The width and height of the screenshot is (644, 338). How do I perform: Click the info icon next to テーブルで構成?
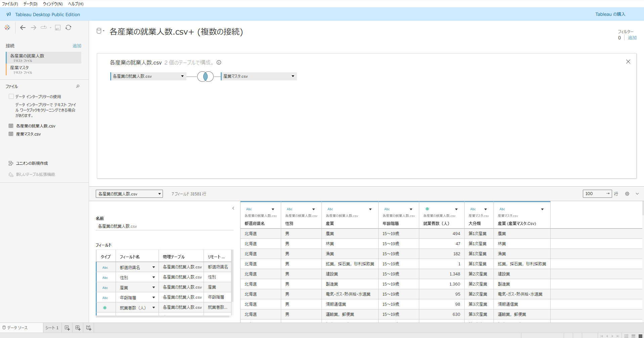(219, 63)
